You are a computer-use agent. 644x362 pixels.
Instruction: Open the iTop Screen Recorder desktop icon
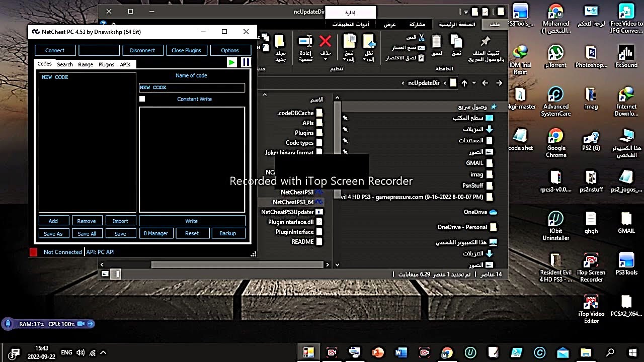pos(591,267)
